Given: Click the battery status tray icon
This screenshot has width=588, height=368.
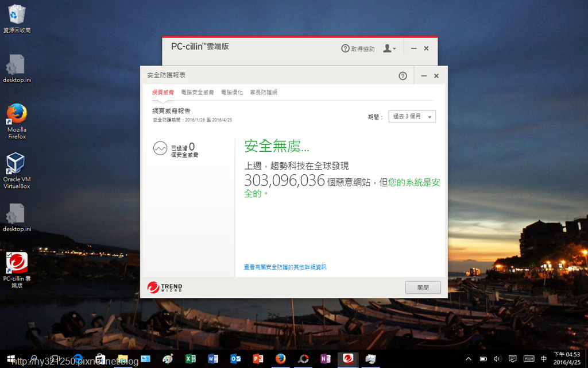Looking at the screenshot, I should pos(483,359).
